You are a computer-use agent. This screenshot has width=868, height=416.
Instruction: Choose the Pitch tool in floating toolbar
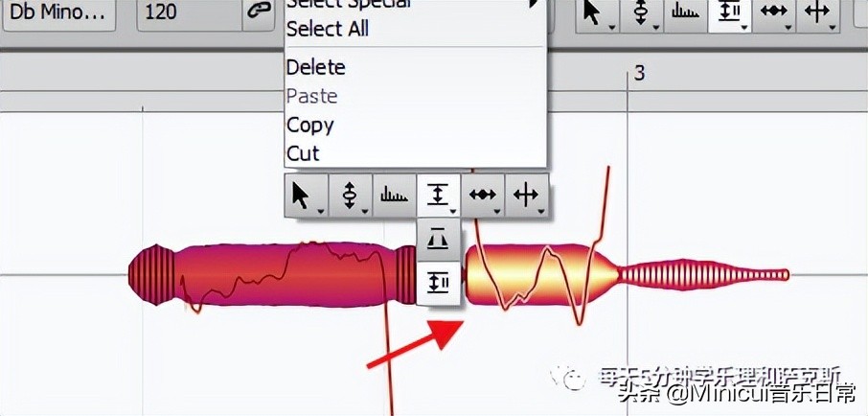[351, 195]
